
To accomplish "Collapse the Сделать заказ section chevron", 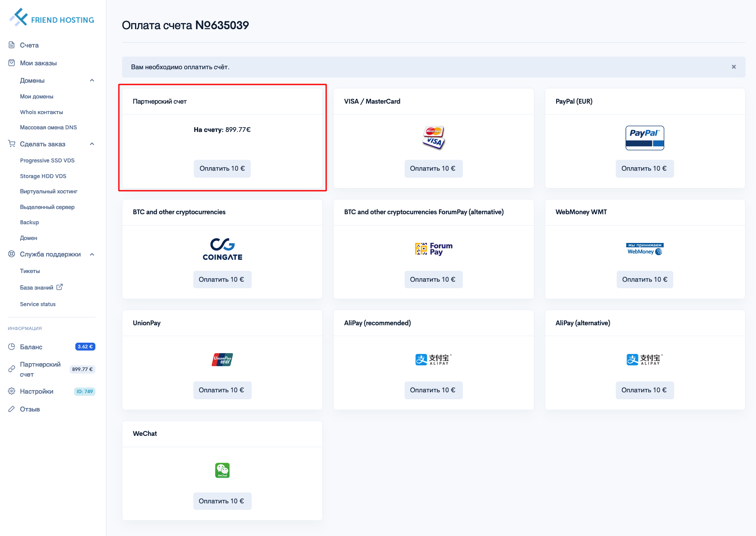I will 92,144.
